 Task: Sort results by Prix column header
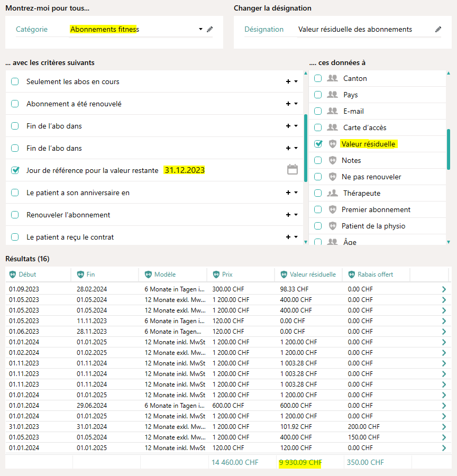pyautogui.click(x=227, y=274)
